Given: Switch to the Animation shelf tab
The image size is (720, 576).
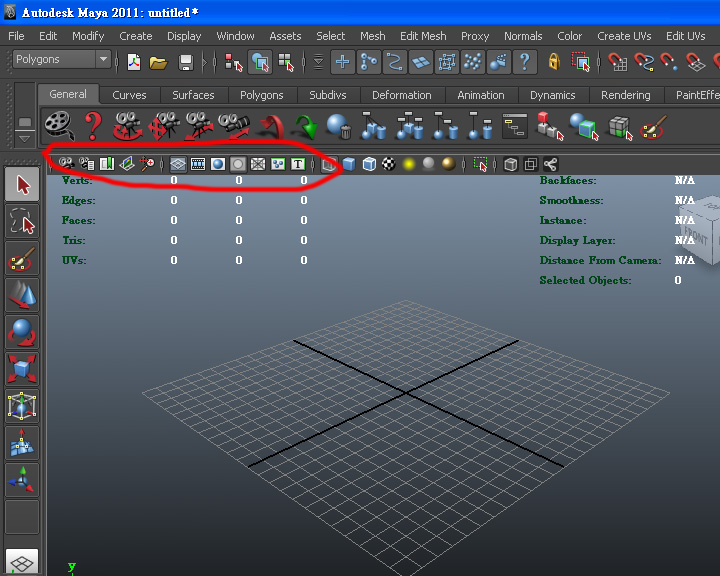Looking at the screenshot, I should tap(481, 95).
